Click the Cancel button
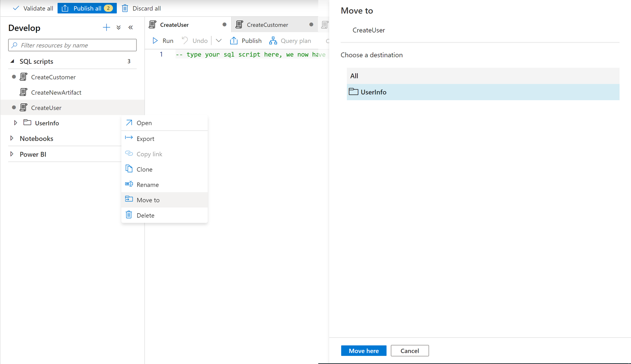The height and width of the screenshot is (364, 631). click(410, 351)
